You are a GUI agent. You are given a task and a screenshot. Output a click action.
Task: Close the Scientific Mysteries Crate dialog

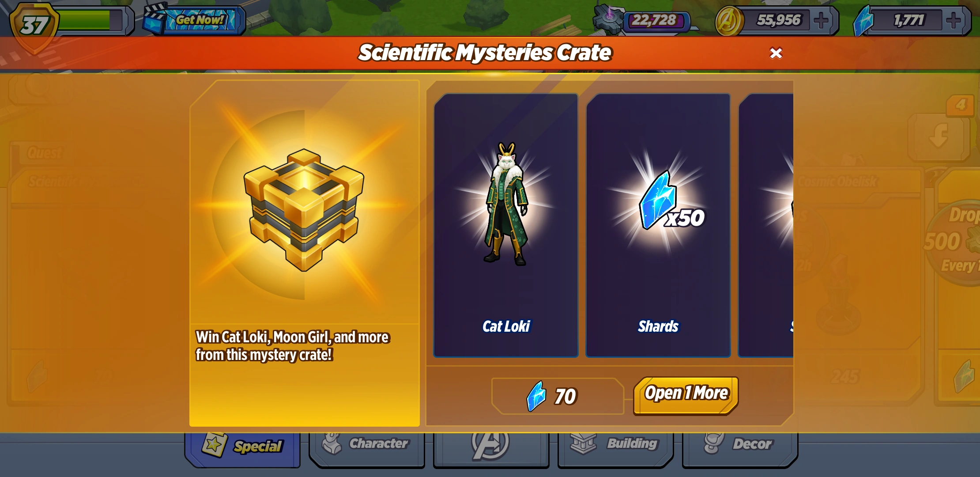776,53
